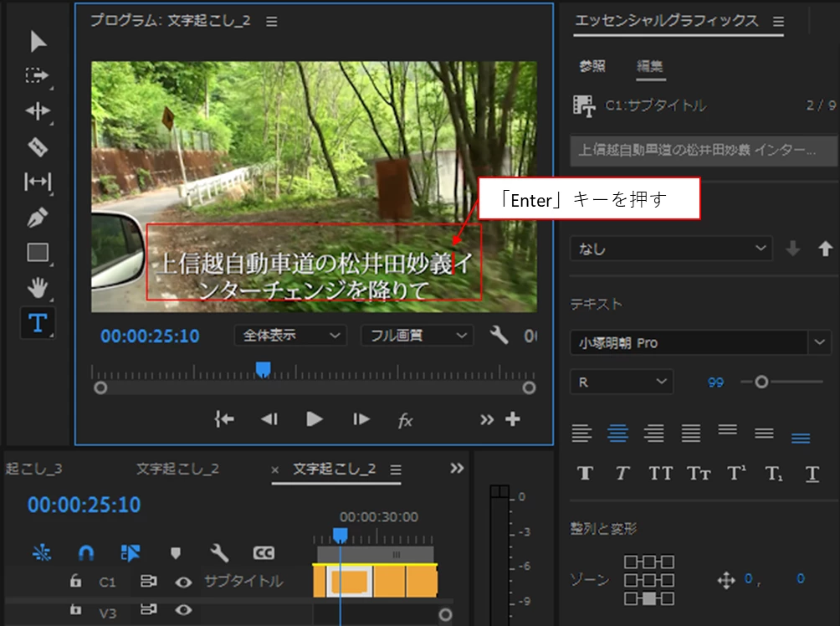Viewport: 840px width, 626px height.
Task: Select the Hand tool
Action: [x=38, y=288]
